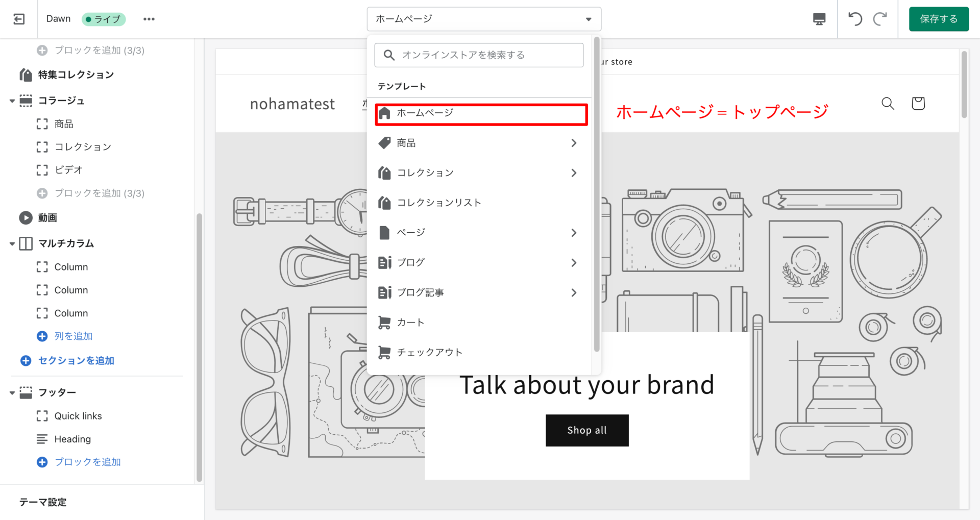Click the exit editor icon
This screenshot has height=520, width=980.
[x=19, y=19]
